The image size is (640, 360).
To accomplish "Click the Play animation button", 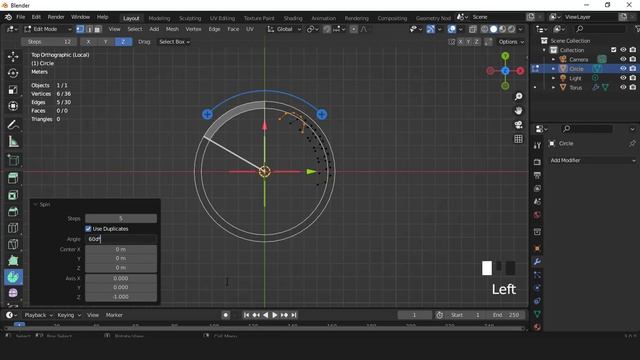I will coord(275,315).
